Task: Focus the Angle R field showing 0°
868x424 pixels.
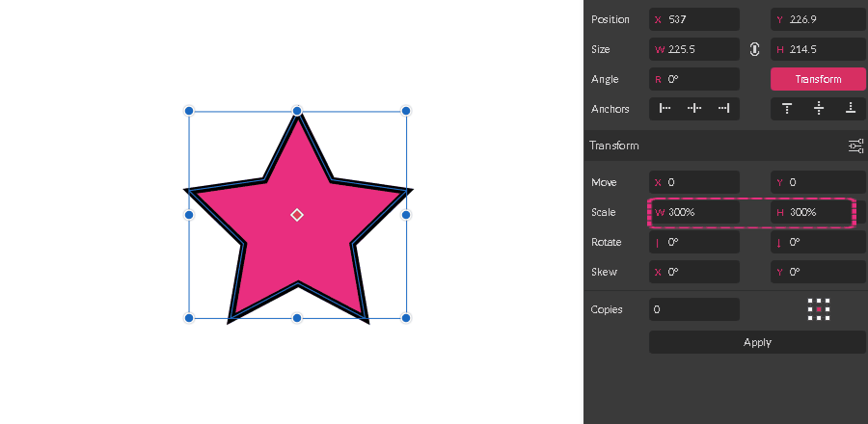Action: [694, 79]
